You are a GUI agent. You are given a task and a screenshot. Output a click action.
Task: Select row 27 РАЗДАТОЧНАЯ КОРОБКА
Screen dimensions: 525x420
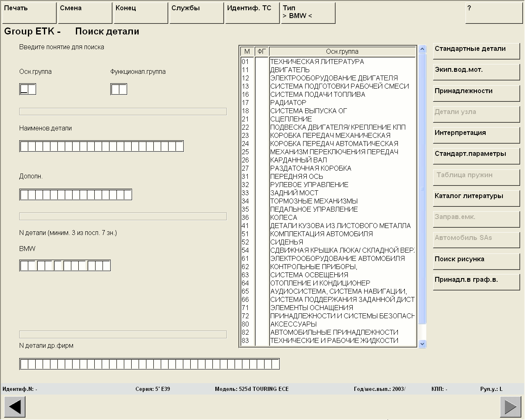[328, 168]
